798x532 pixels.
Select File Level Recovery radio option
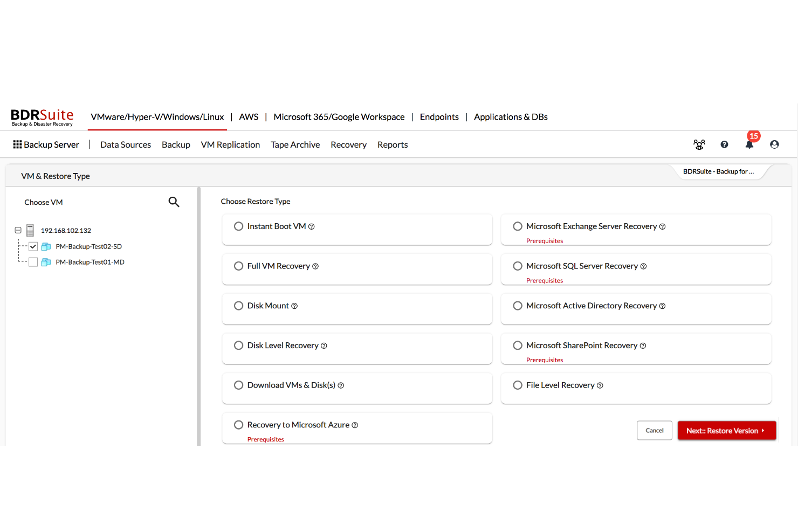click(518, 385)
